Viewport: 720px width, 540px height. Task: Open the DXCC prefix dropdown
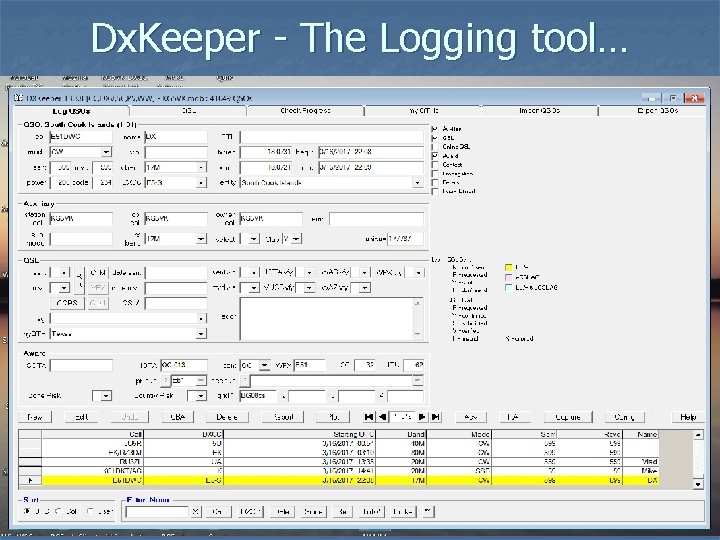201,183
